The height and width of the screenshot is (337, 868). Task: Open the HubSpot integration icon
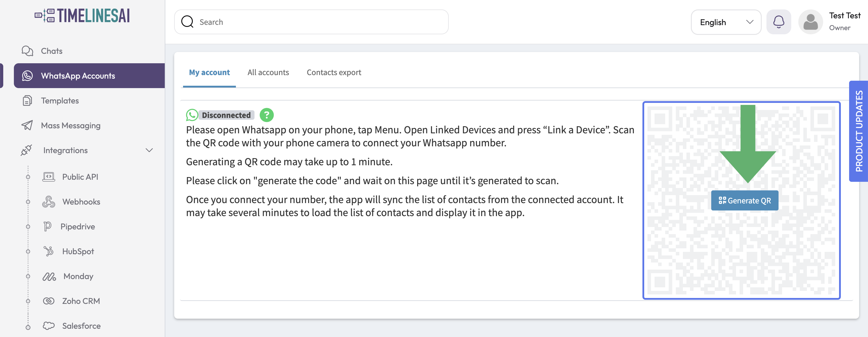point(48,251)
